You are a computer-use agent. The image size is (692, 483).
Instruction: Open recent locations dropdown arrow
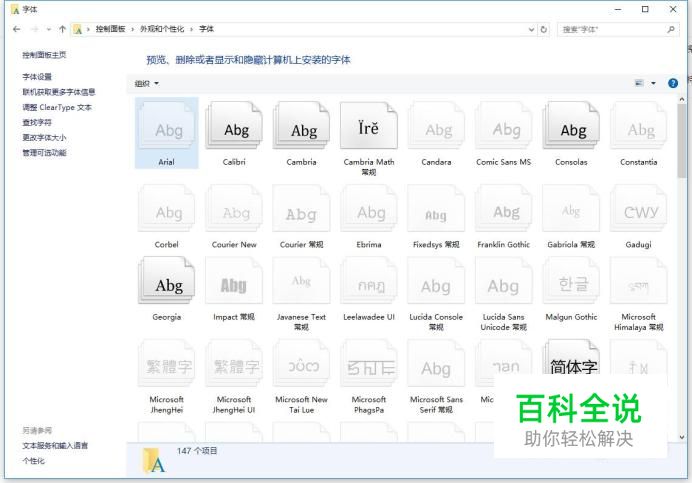49,30
